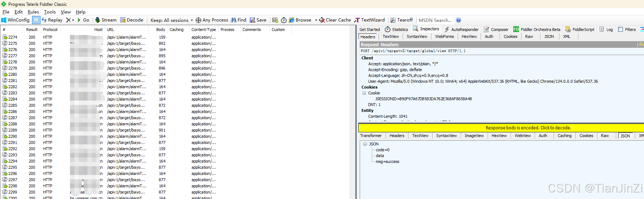
Task: Click Clear Cache in the toolbar
Action: pos(335,20)
